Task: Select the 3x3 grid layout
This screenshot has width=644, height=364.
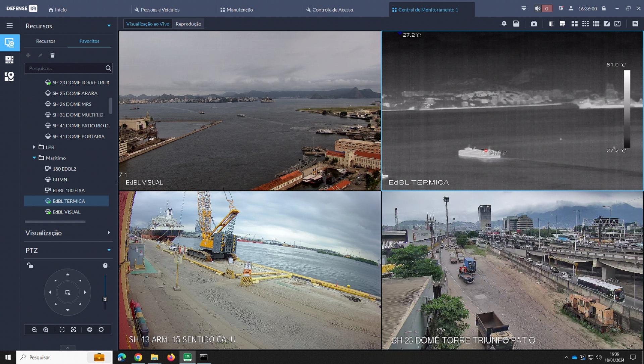Action: (585, 24)
